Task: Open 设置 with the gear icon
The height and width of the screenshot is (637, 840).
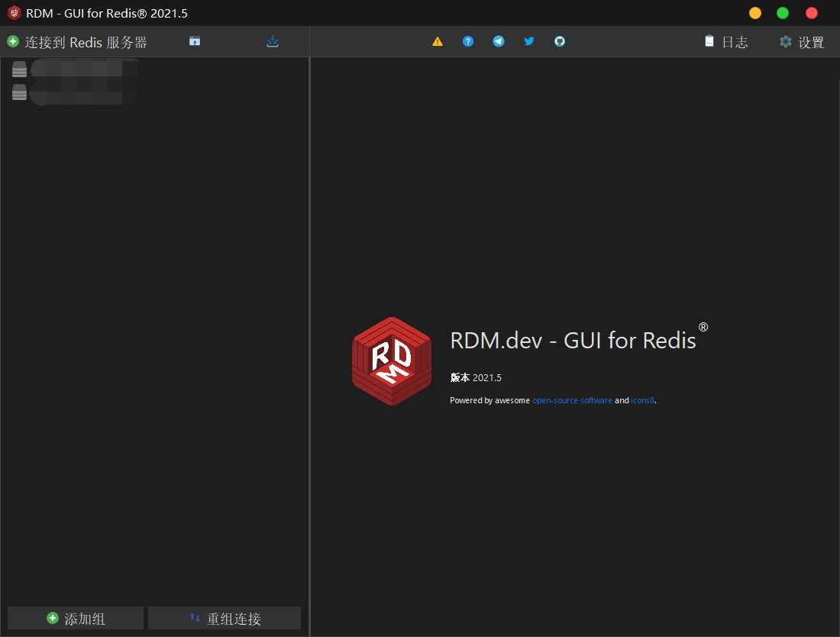Action: pos(801,42)
